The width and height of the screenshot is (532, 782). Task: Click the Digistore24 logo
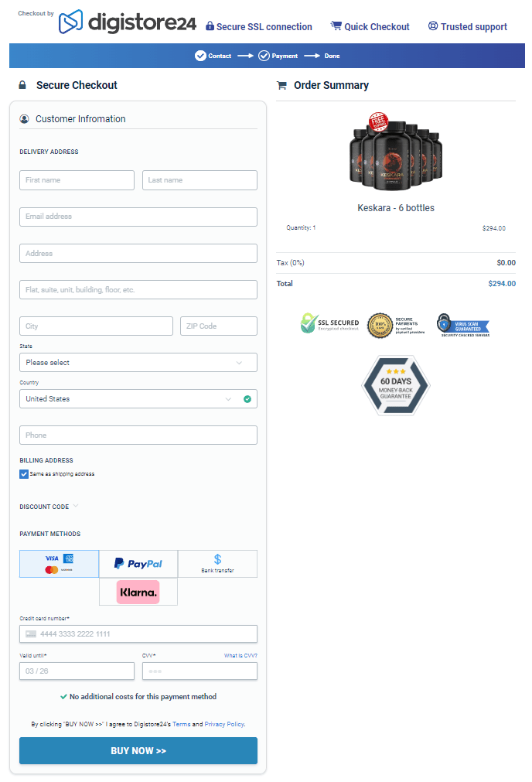128,22
